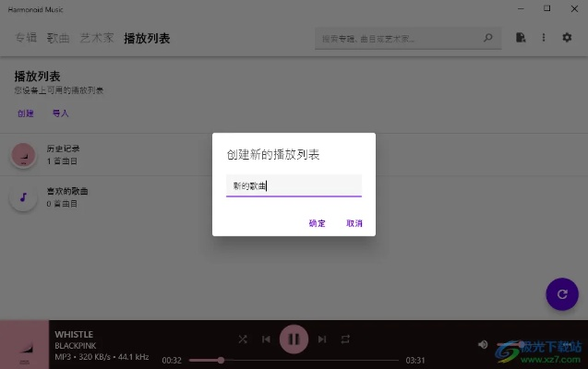
Task: Switch to the 专辑 tab
Action: (26, 38)
